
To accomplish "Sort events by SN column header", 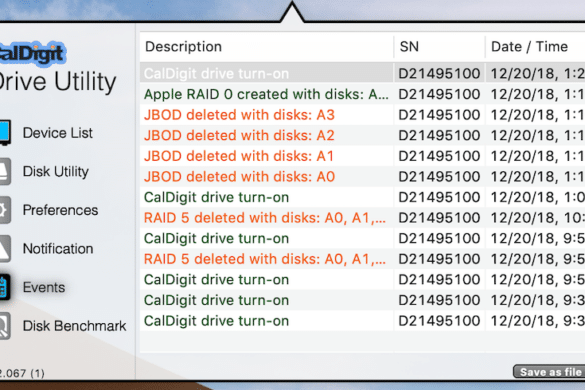I will 439,47.
